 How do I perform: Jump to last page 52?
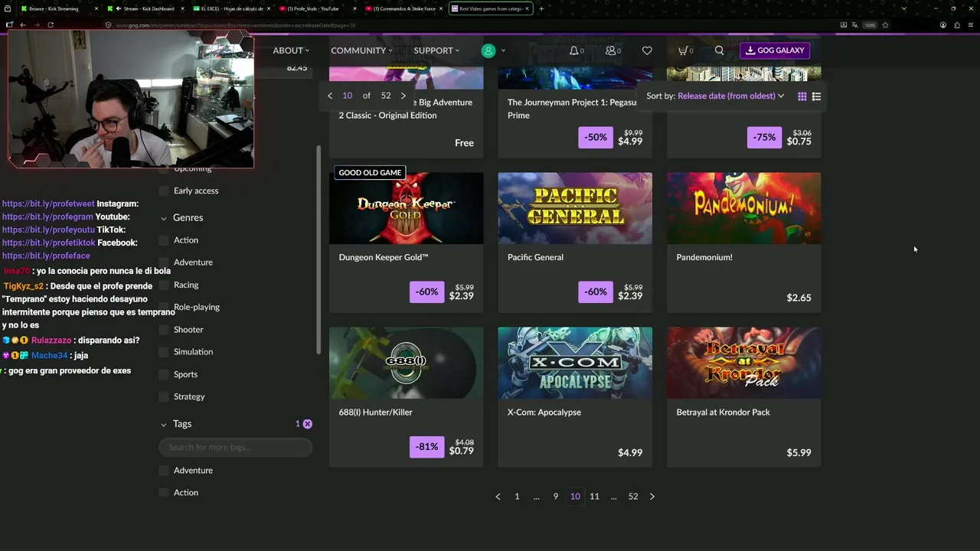(x=633, y=497)
